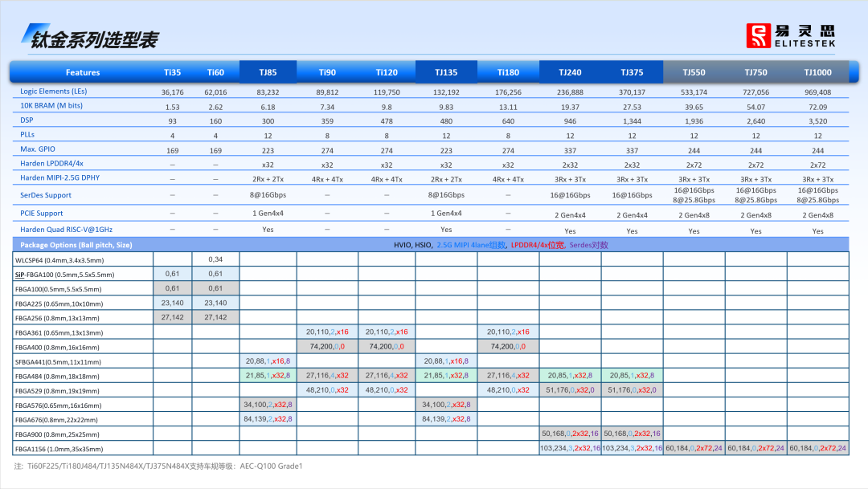Choose the Max. GPIO row label
This screenshot has height=489, width=868.
pos(38,149)
